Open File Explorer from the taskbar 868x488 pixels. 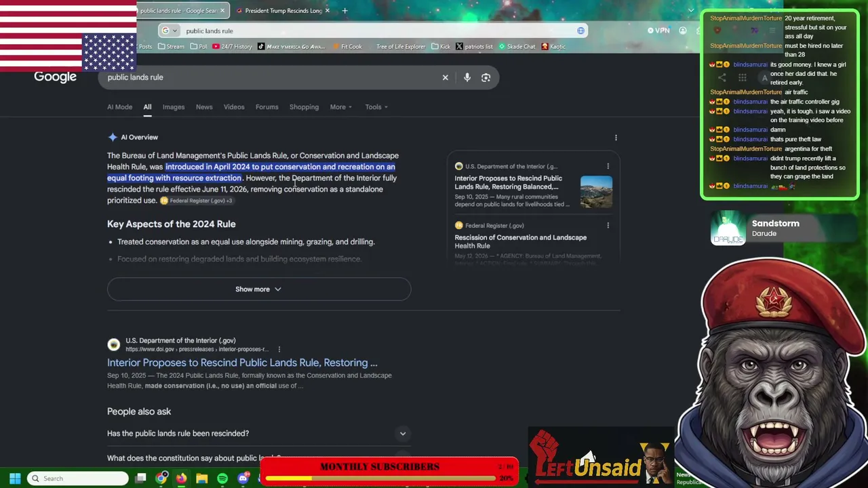point(201,479)
